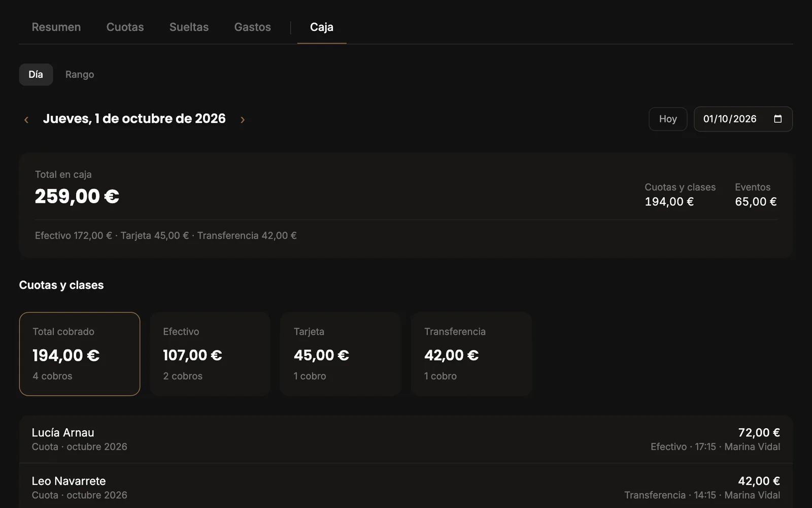Click the Eventos amount 65,00 €
The image size is (812, 508).
pos(756,202)
